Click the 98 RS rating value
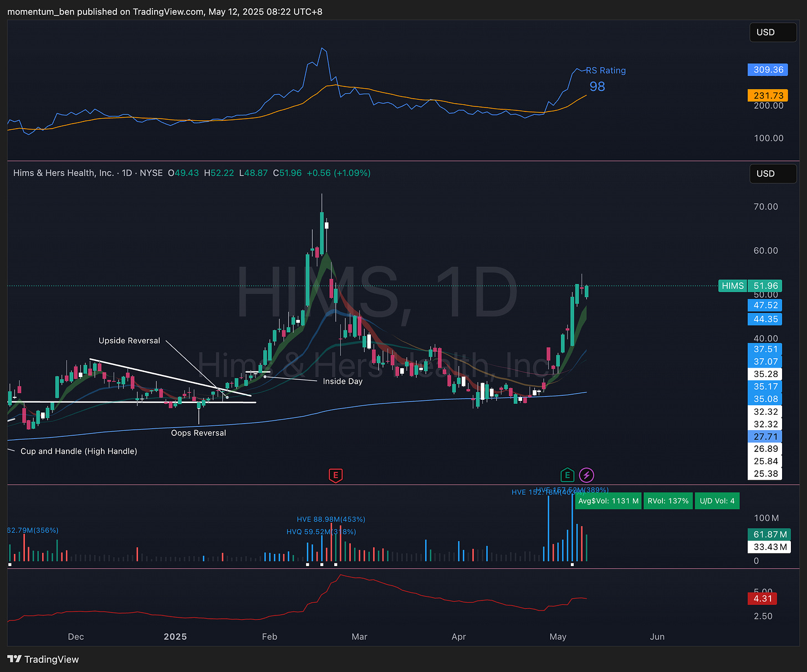This screenshot has height=672, width=807. [597, 86]
